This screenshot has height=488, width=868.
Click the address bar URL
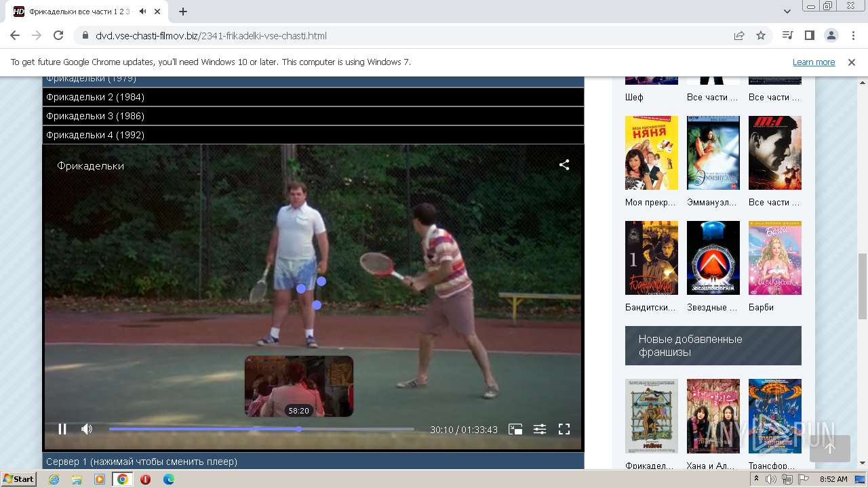tap(211, 35)
